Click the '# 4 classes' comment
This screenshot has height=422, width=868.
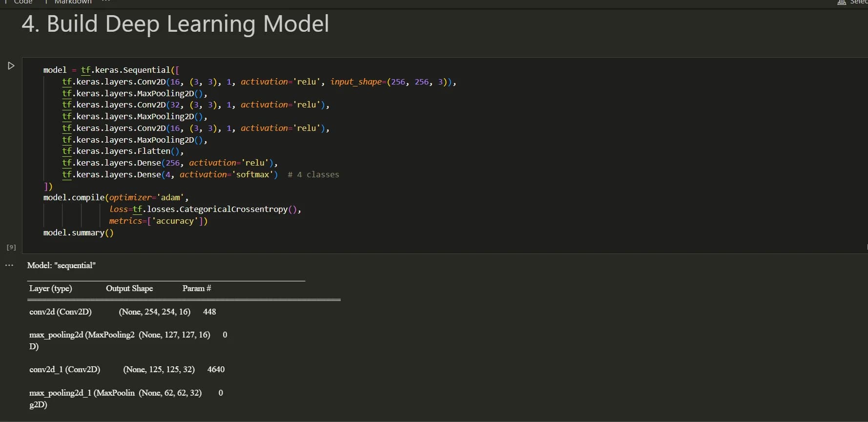tap(313, 174)
